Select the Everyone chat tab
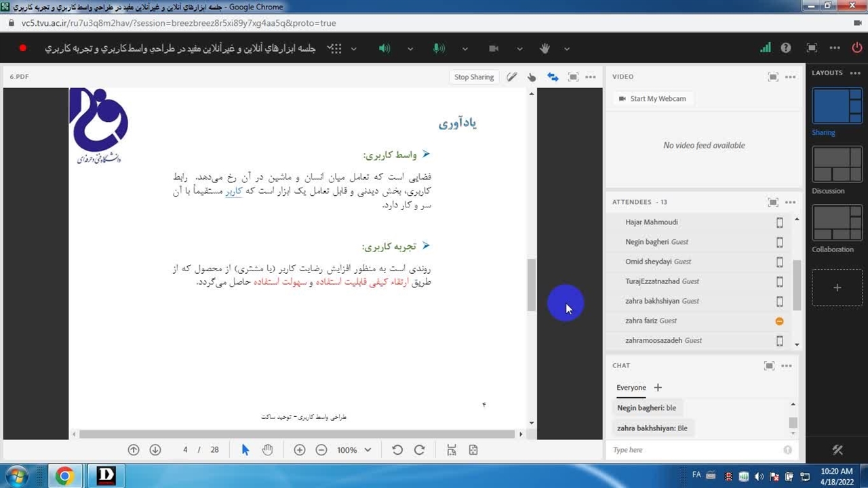 click(631, 388)
